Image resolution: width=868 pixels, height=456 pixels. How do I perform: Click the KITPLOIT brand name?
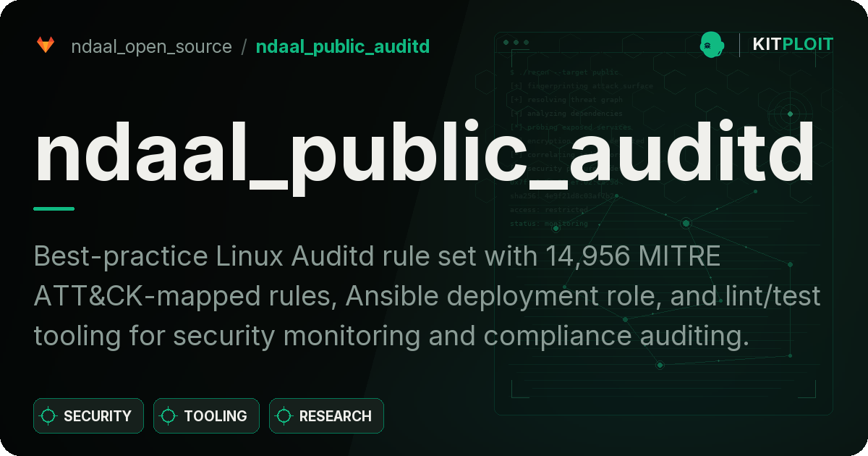tap(793, 45)
